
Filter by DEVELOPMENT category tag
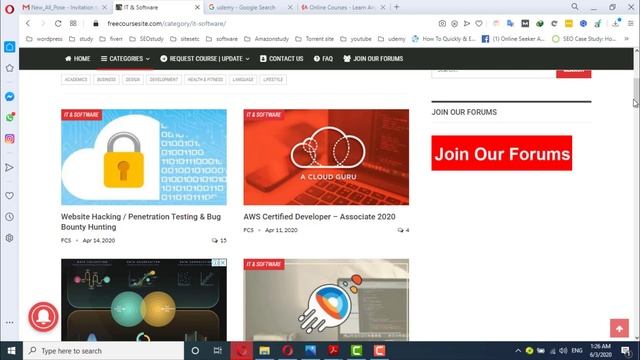point(164,80)
